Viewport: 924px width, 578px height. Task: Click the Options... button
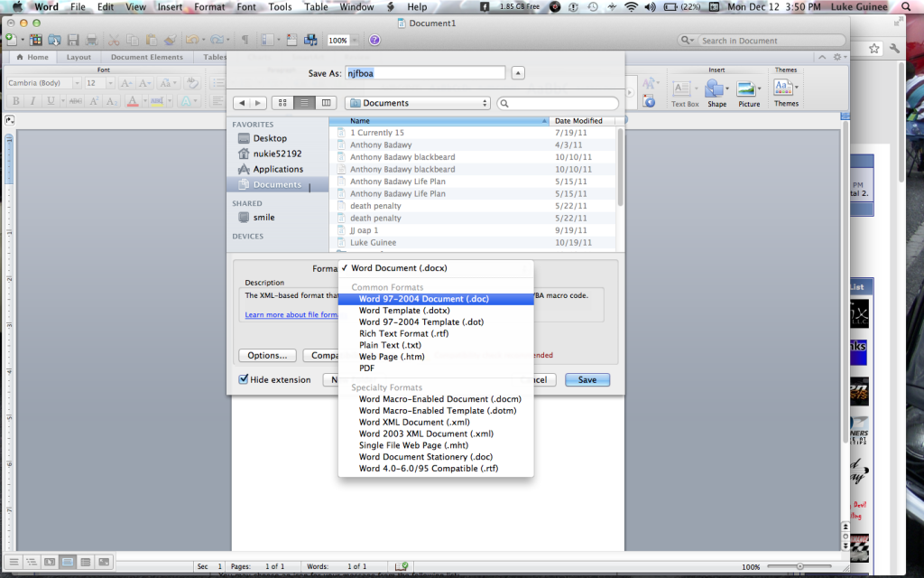pos(267,356)
